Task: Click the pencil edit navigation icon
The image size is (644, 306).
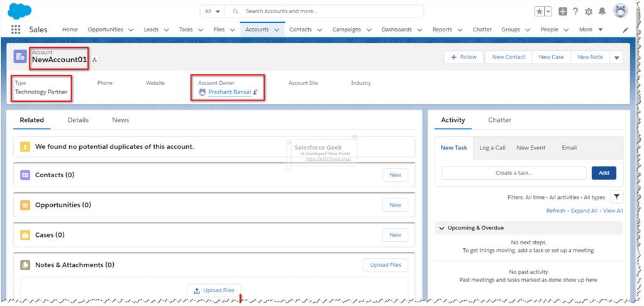Action: (626, 30)
